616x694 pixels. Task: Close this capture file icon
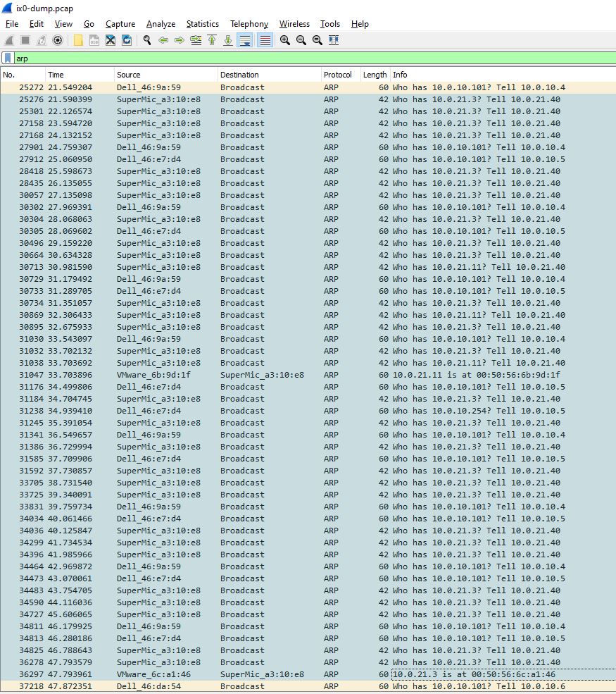(111, 41)
